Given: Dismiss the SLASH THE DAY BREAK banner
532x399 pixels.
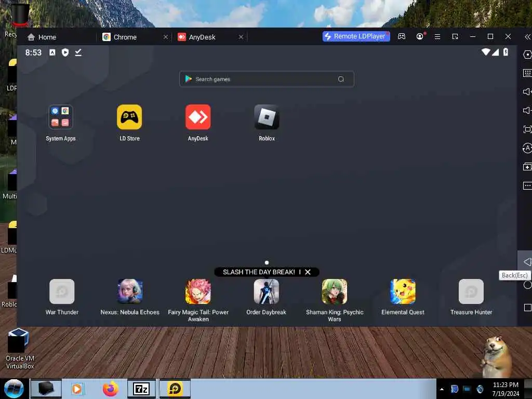Looking at the screenshot, I should [308, 272].
